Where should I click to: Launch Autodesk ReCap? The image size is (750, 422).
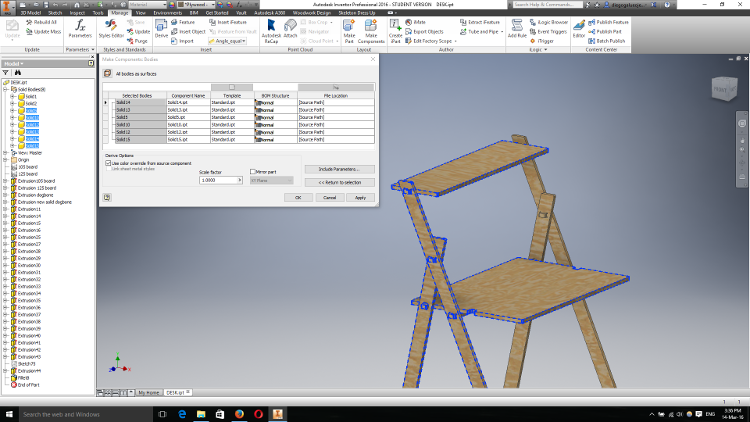(271, 31)
